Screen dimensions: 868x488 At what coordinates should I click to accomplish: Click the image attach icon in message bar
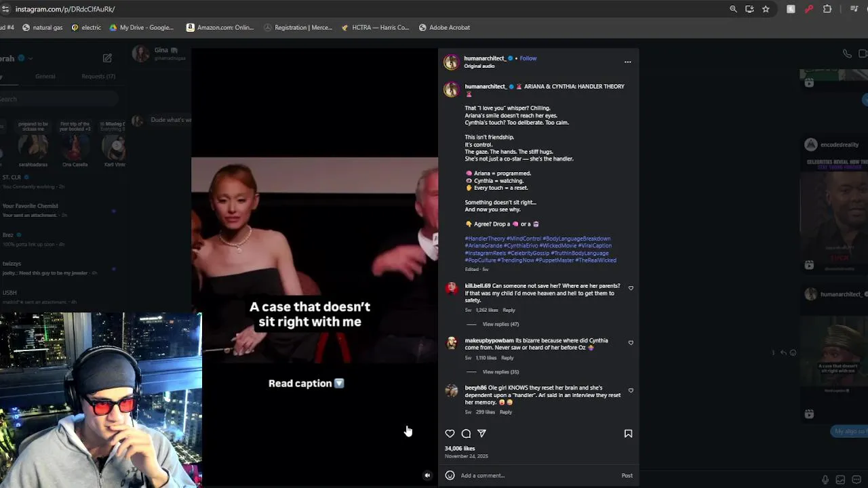click(x=841, y=480)
